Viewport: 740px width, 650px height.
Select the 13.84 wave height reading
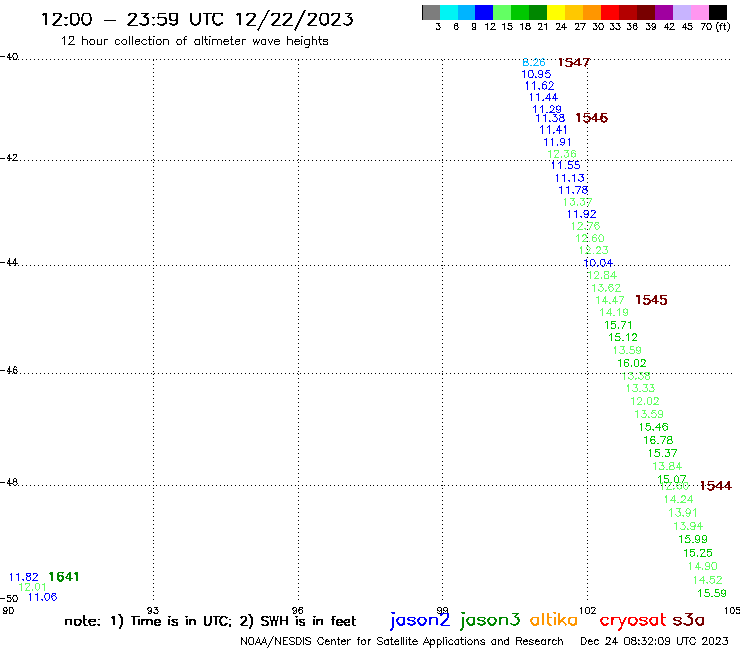coord(667,466)
